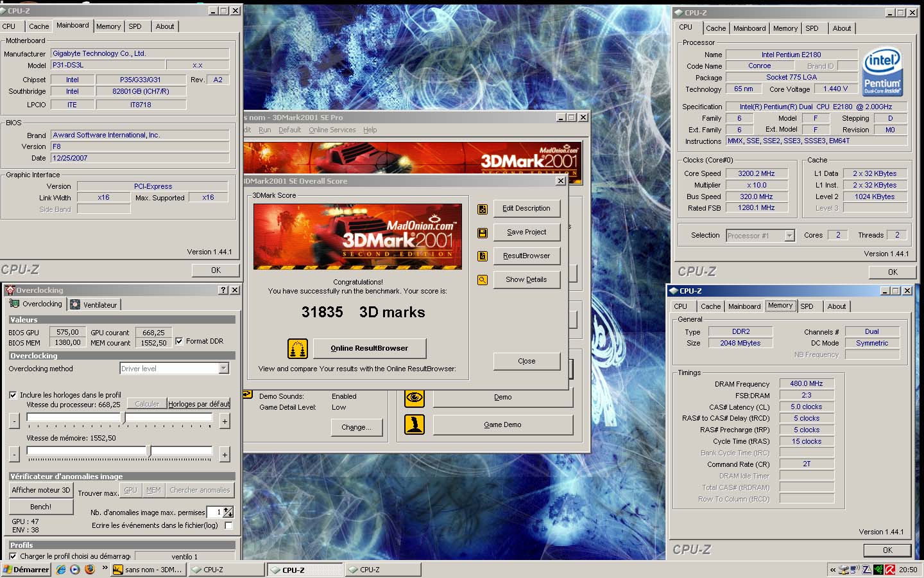This screenshot has width=924, height=578.
Task: Close the 3DMark score dialog via Close button
Action: (527, 361)
